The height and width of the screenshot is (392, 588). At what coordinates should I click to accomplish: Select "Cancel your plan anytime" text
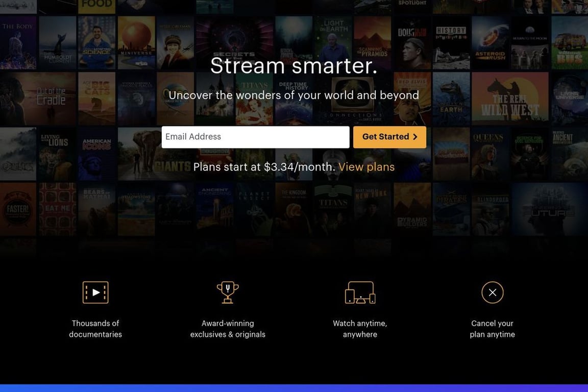pos(493,329)
